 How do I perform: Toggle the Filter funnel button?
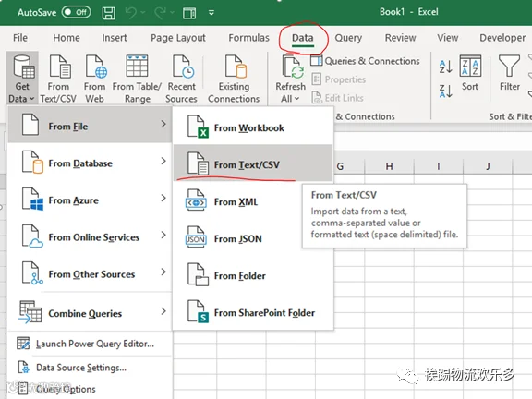pyautogui.click(x=509, y=73)
